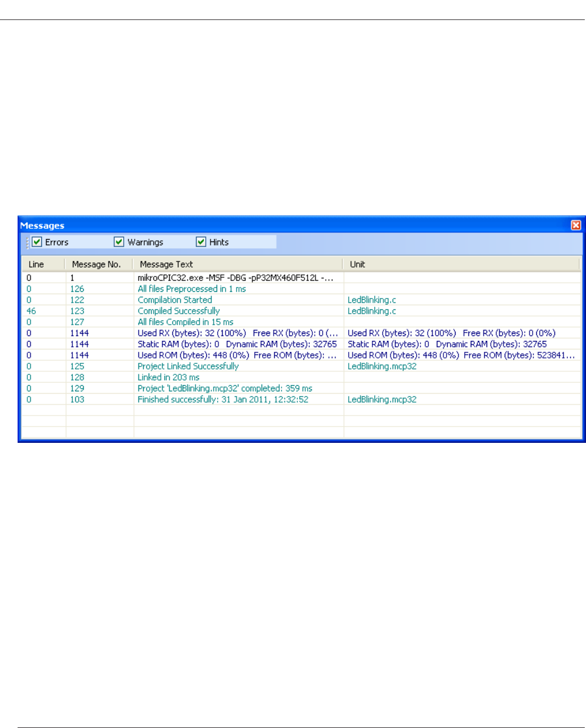
Task: Sort by the Unit column header
Action: coord(461,265)
